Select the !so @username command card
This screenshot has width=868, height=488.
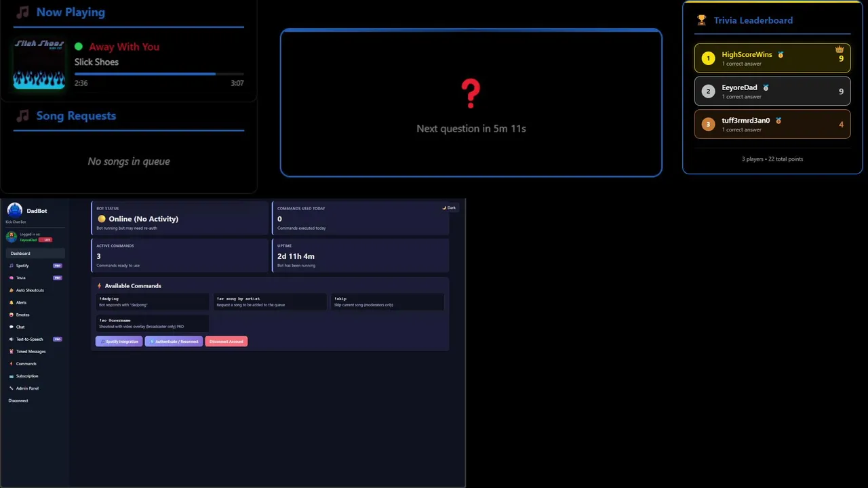click(x=153, y=323)
